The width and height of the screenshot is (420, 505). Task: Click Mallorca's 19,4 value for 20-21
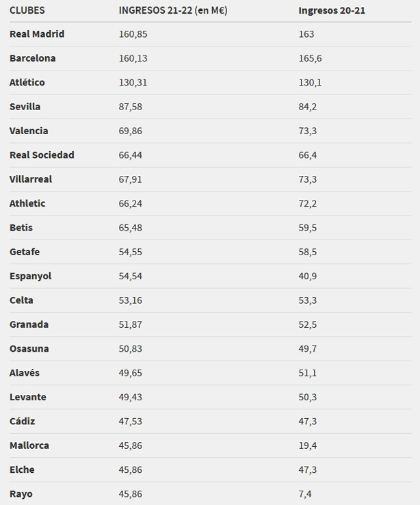tap(308, 445)
